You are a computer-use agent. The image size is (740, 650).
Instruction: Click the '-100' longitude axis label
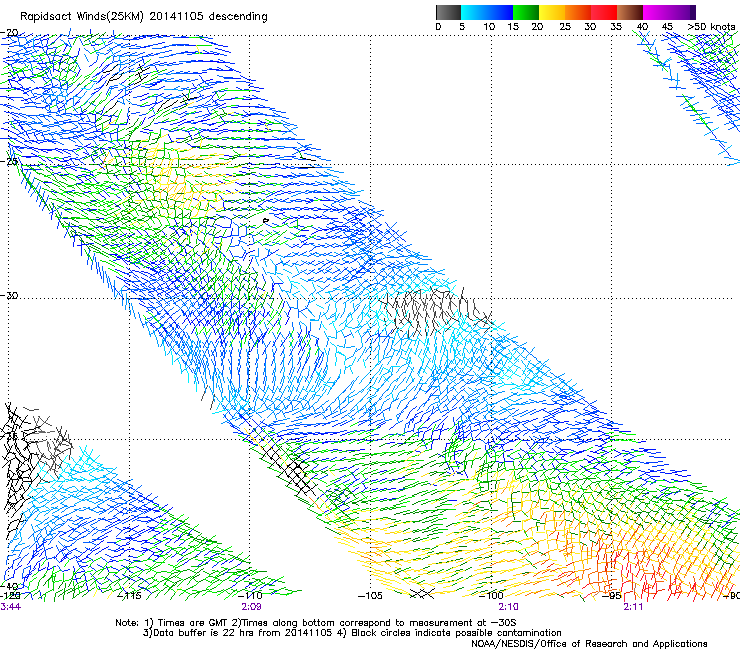pos(491,596)
